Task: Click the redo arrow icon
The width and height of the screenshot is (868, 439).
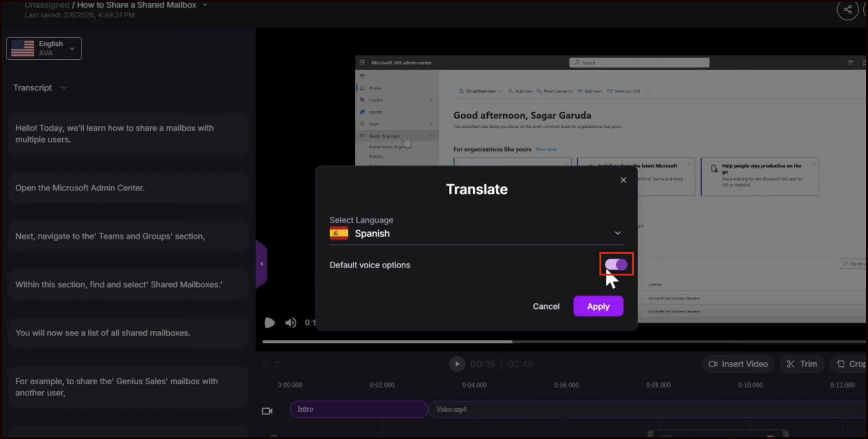Action: pyautogui.click(x=277, y=364)
